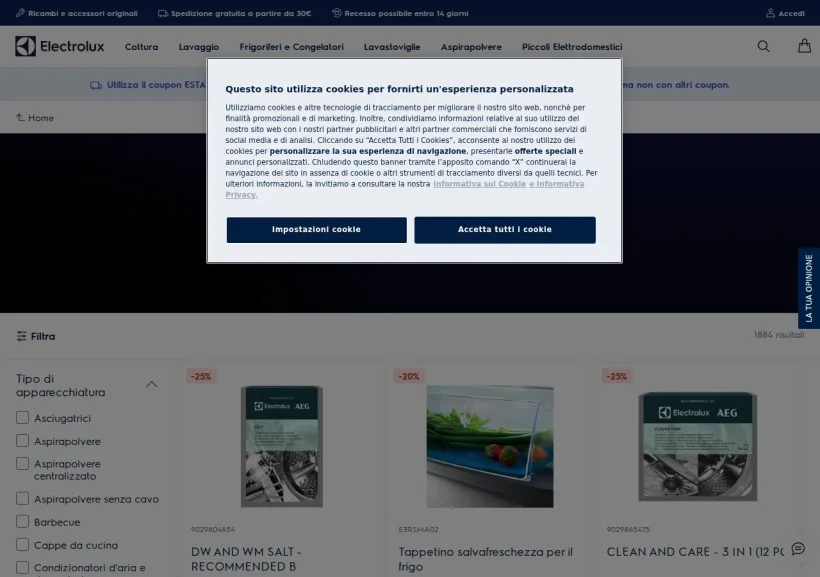Click the live chat bubble icon
Image resolution: width=820 pixels, height=577 pixels.
point(798,549)
